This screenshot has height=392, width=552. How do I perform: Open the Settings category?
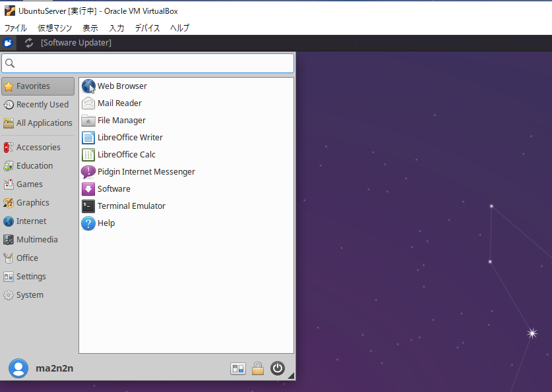pyautogui.click(x=38, y=277)
